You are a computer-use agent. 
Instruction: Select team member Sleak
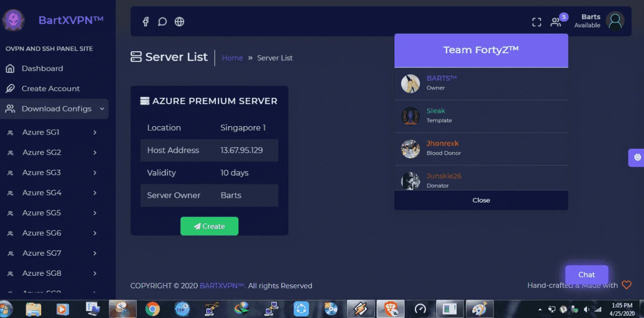click(x=481, y=116)
